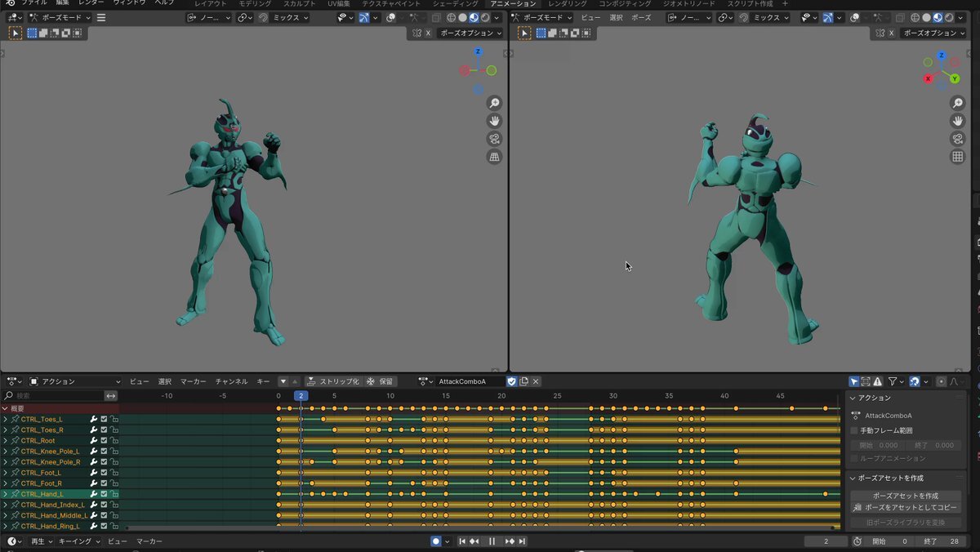This screenshot has width=980, height=552.
Task: Select the pan hand icon in left viewport
Action: (x=494, y=121)
